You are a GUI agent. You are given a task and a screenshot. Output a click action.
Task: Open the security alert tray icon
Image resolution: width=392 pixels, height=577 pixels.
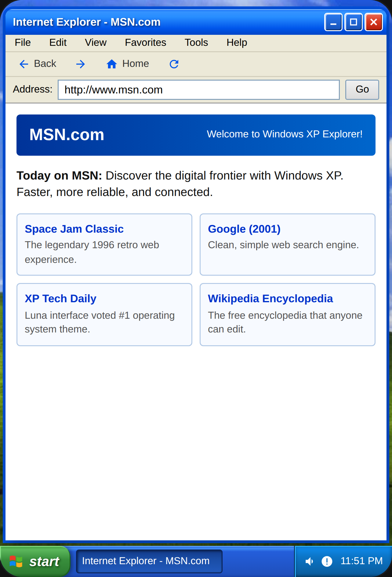click(327, 561)
